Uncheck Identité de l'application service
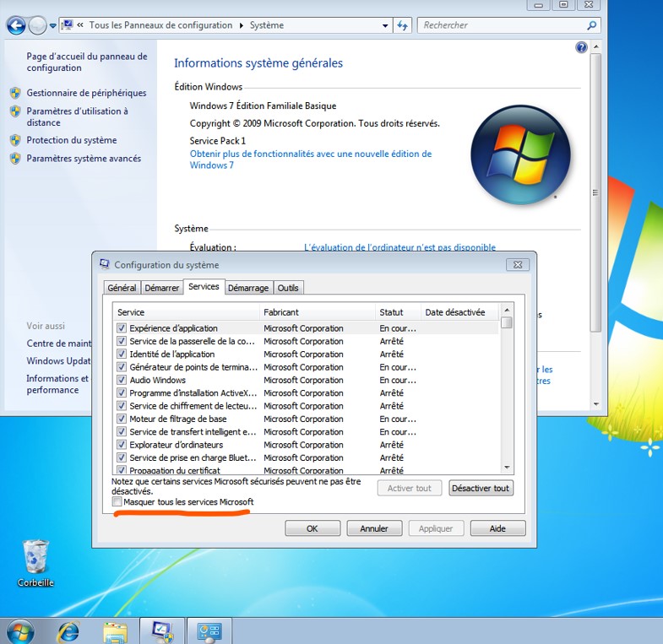 pyautogui.click(x=122, y=354)
